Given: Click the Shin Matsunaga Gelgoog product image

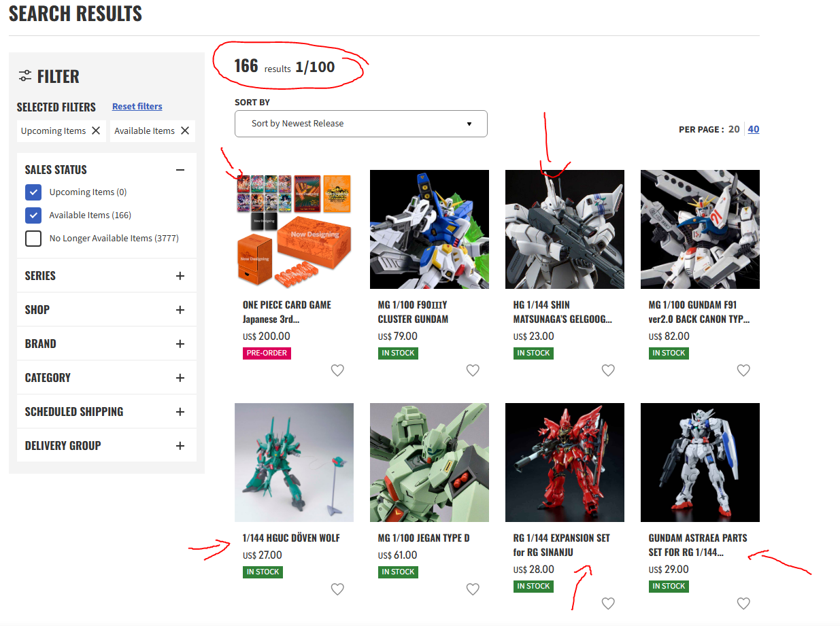Looking at the screenshot, I should coord(565,229).
